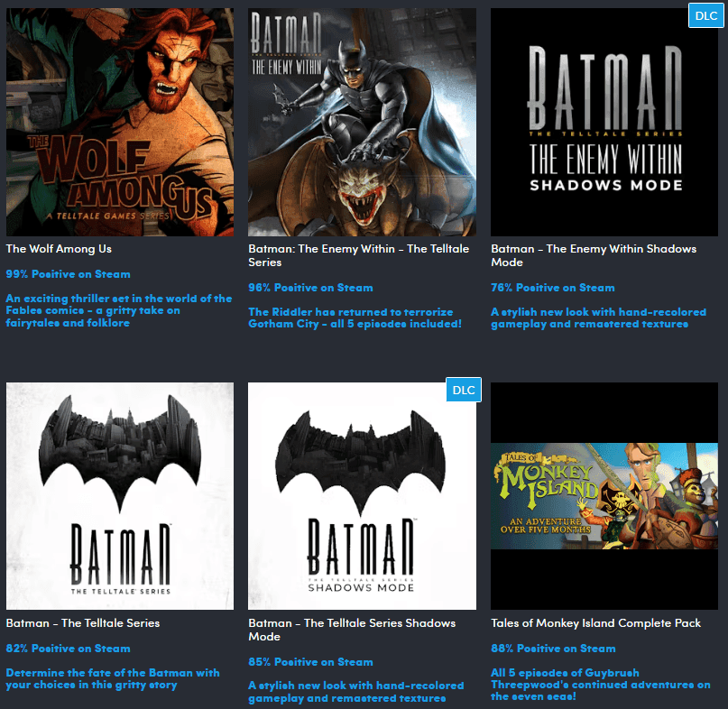The image size is (728, 709).
Task: Open Batman: The Enemy Within – The Telltale Series title
Action: pyautogui.click(x=358, y=255)
